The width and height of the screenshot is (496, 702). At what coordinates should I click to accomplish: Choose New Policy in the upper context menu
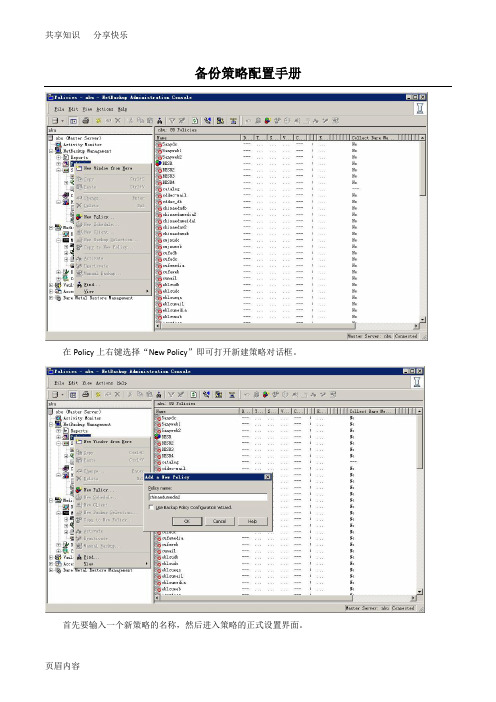(x=96, y=217)
